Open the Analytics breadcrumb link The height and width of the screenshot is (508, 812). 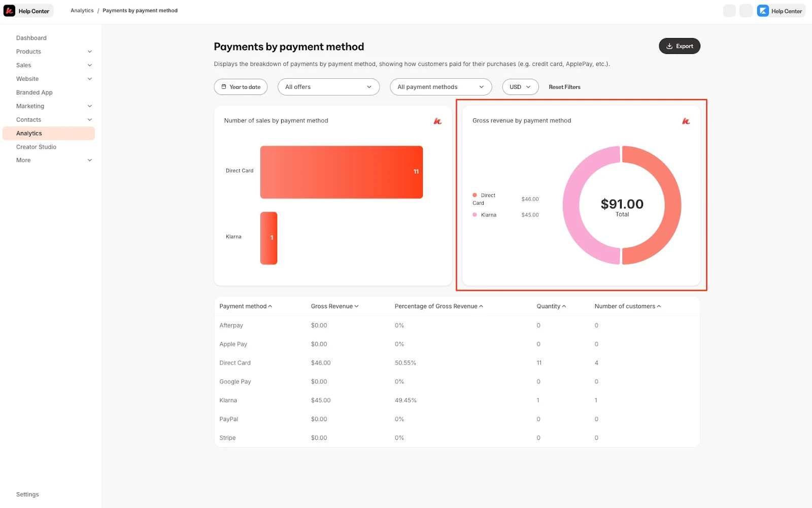point(82,10)
